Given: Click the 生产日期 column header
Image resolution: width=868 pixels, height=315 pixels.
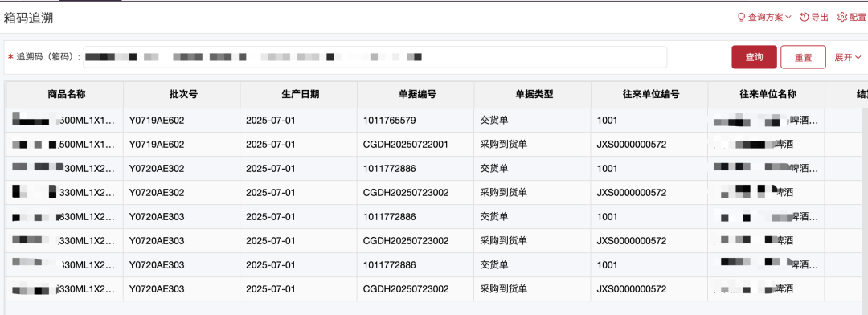Looking at the screenshot, I should point(300,94).
